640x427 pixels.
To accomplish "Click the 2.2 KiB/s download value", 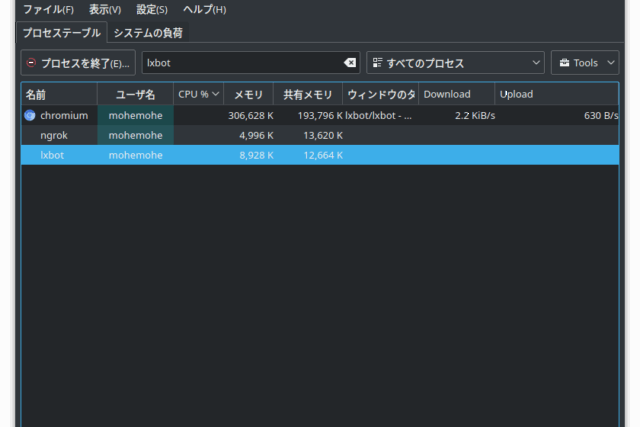I will click(x=475, y=116).
